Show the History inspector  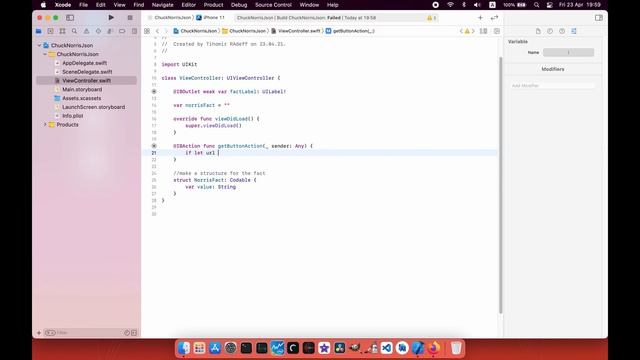pyautogui.click(x=550, y=31)
